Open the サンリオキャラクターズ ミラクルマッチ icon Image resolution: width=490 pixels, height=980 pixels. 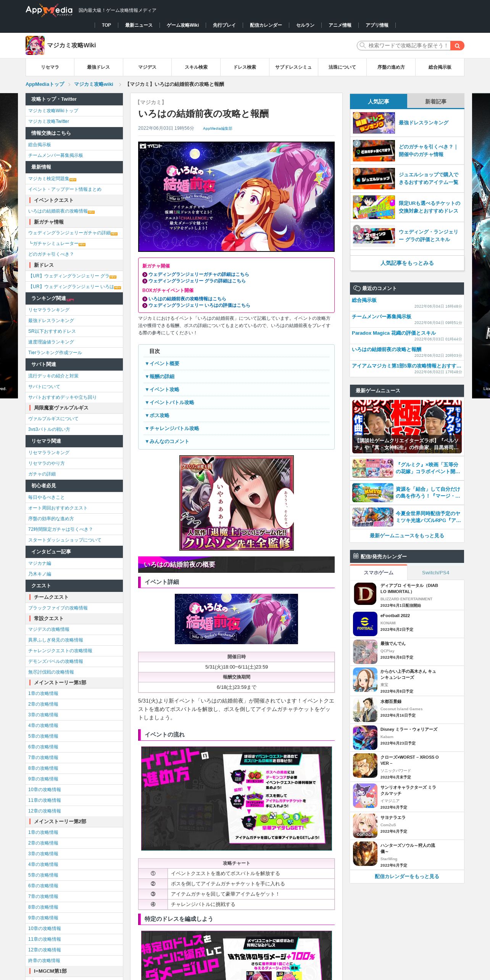point(365,796)
